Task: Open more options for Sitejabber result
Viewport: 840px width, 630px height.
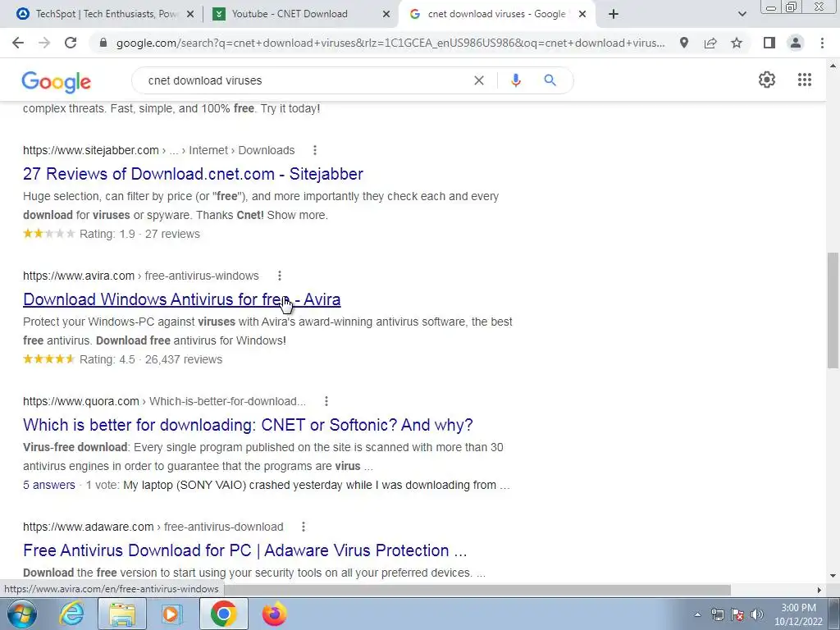Action: (314, 150)
